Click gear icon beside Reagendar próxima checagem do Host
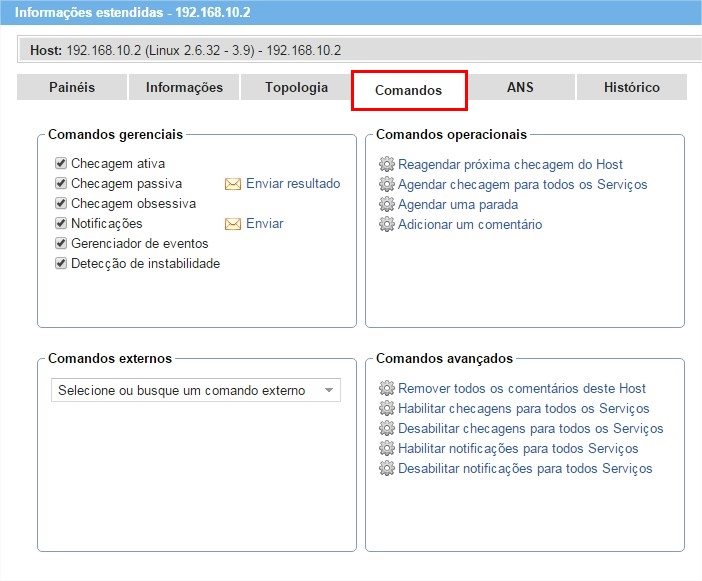The image size is (702, 581). pyautogui.click(x=386, y=164)
